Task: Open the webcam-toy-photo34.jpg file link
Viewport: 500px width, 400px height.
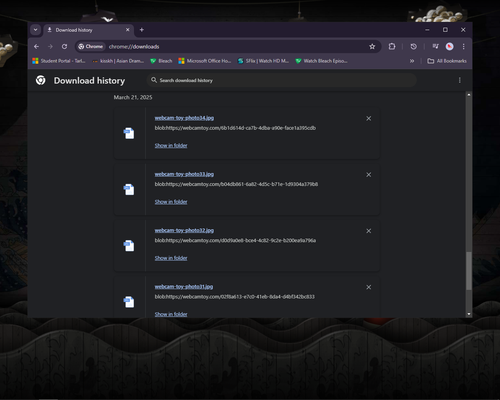Action: click(184, 118)
